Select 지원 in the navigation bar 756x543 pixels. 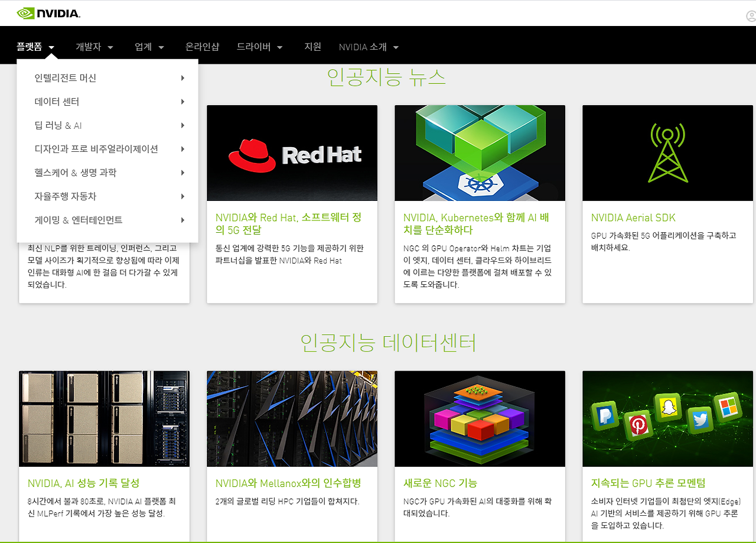312,47
